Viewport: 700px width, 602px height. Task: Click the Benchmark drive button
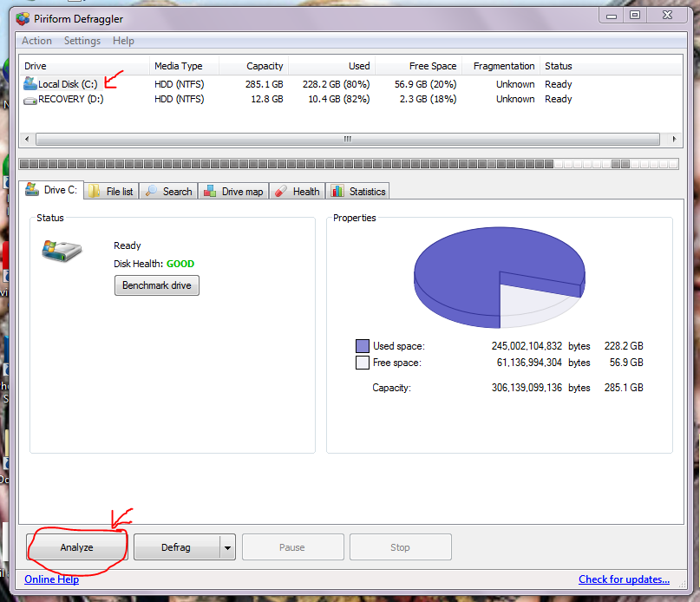pyautogui.click(x=157, y=285)
